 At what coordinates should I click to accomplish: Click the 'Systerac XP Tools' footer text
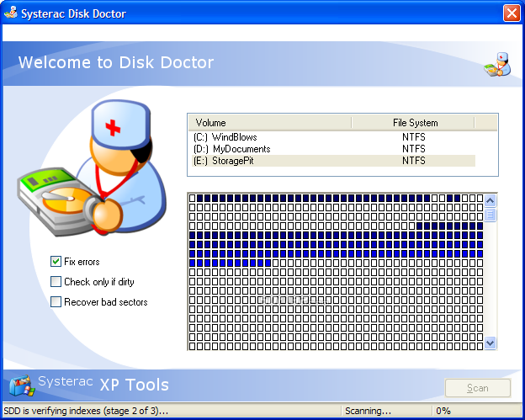(103, 384)
